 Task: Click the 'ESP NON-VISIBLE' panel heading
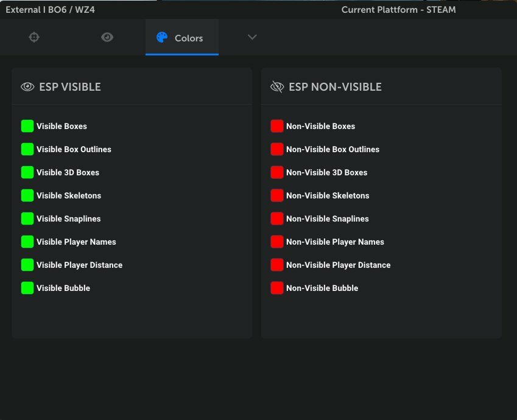point(336,86)
